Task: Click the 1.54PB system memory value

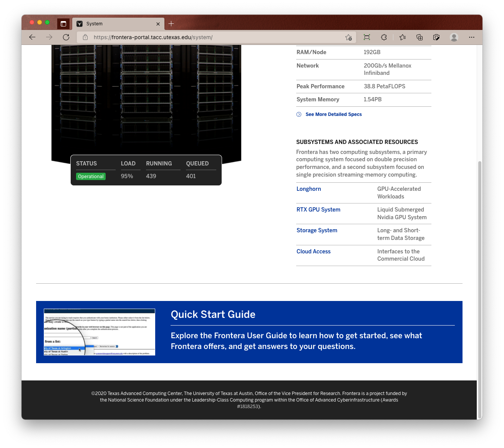Action: tap(373, 99)
